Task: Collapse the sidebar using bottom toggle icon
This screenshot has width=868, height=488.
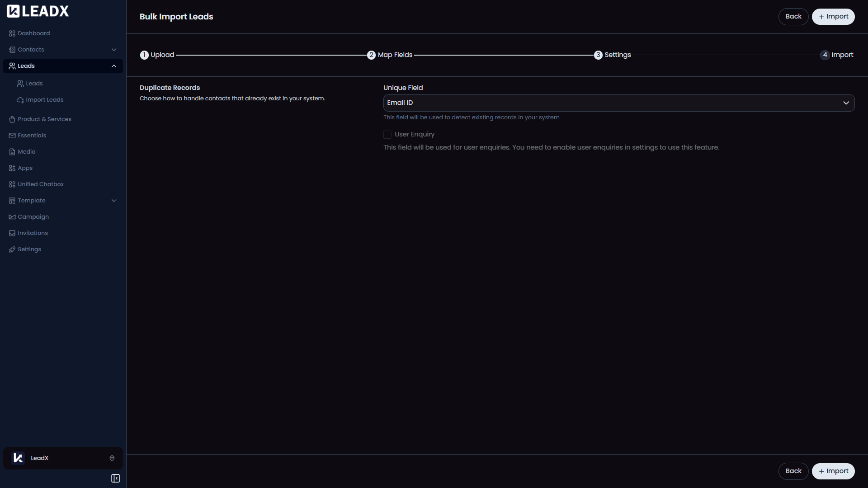Action: point(115,478)
